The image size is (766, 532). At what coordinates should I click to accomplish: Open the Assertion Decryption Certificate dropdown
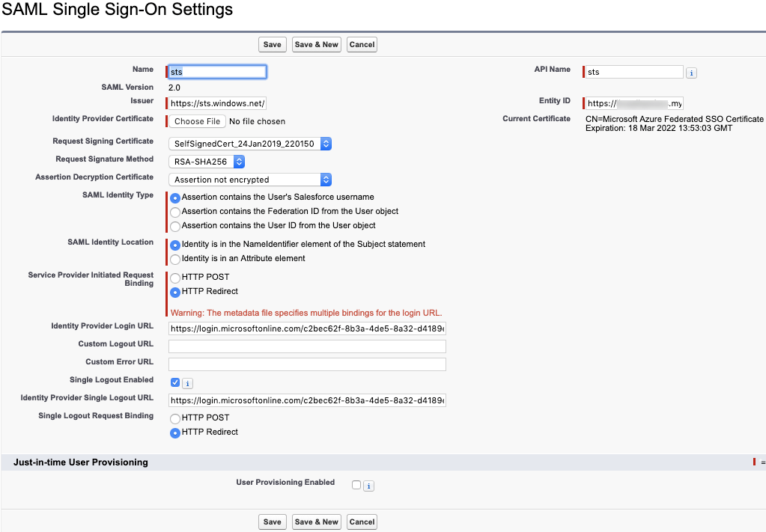[250, 180]
